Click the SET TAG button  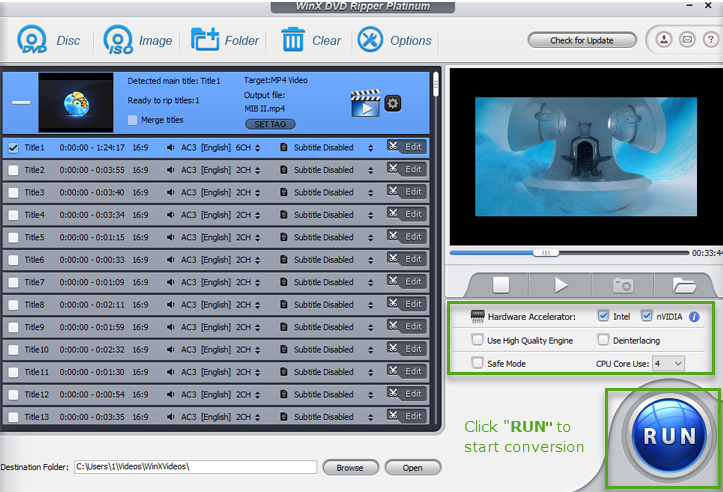tap(270, 124)
